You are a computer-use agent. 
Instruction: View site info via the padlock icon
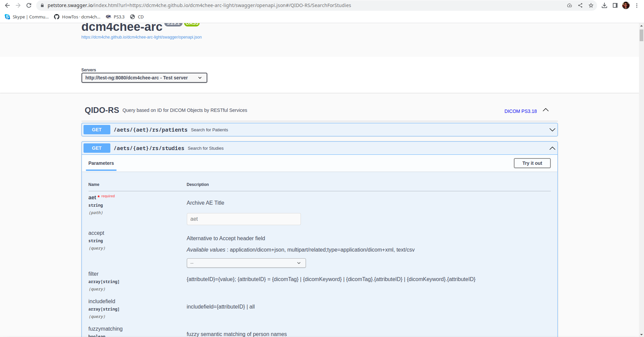tap(42, 5)
